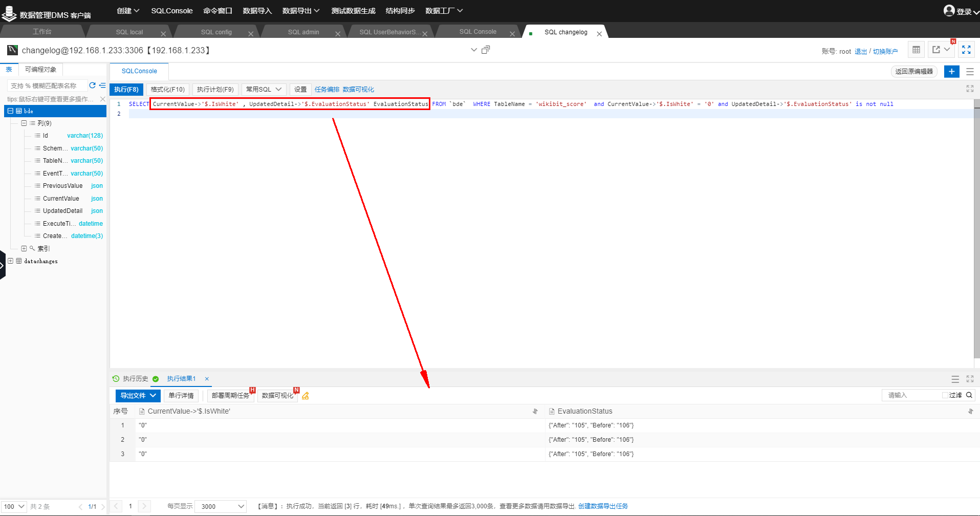Viewport: 980px width, 516px height.
Task: Switch to the 工作台 tab
Action: point(42,32)
